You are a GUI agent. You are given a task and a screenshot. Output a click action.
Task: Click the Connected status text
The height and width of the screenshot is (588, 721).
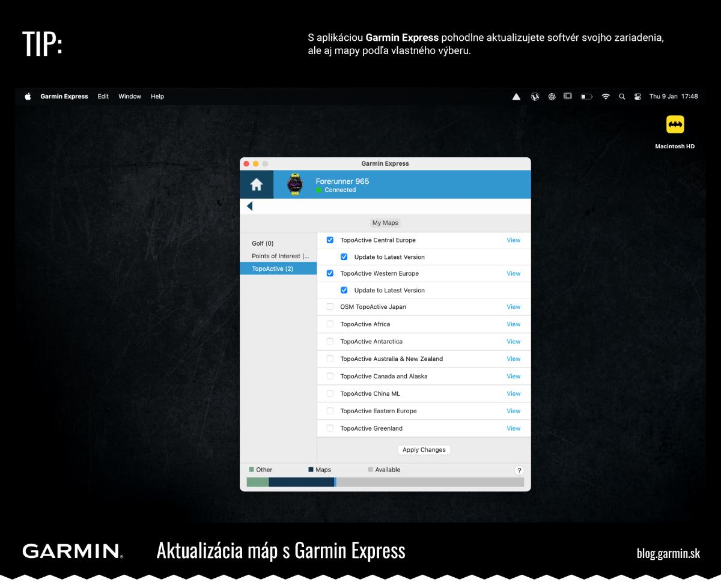click(340, 190)
